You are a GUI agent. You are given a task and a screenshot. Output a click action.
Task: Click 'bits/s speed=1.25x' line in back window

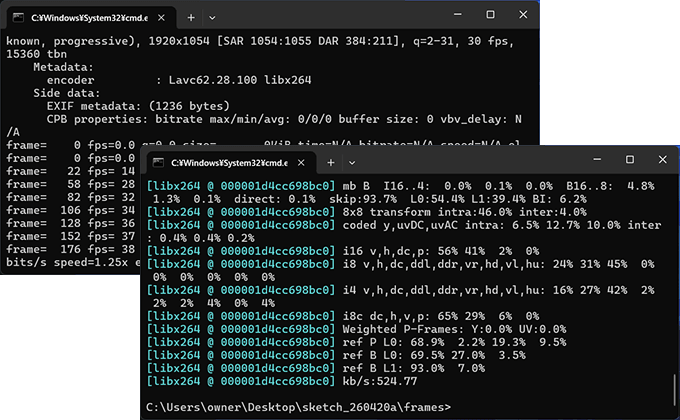pos(73,262)
